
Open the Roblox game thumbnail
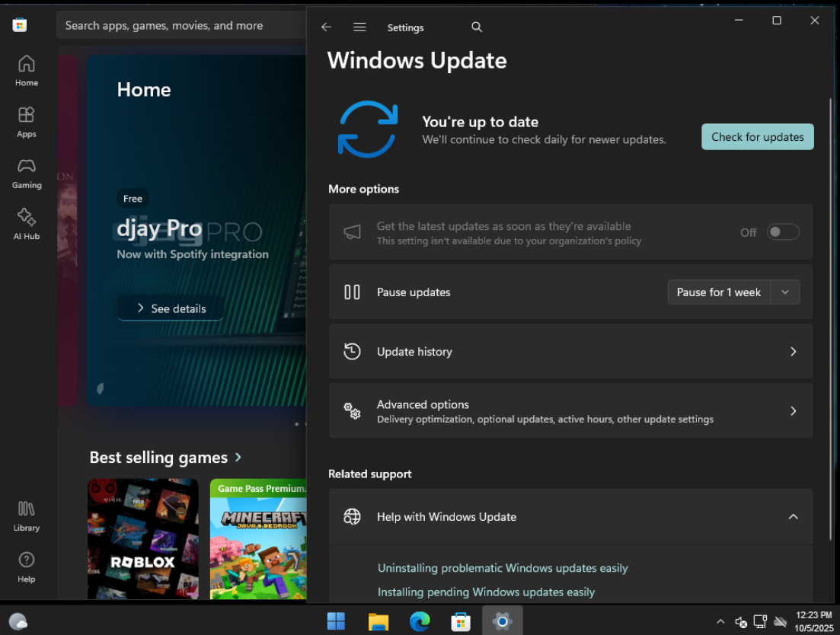tap(143, 539)
